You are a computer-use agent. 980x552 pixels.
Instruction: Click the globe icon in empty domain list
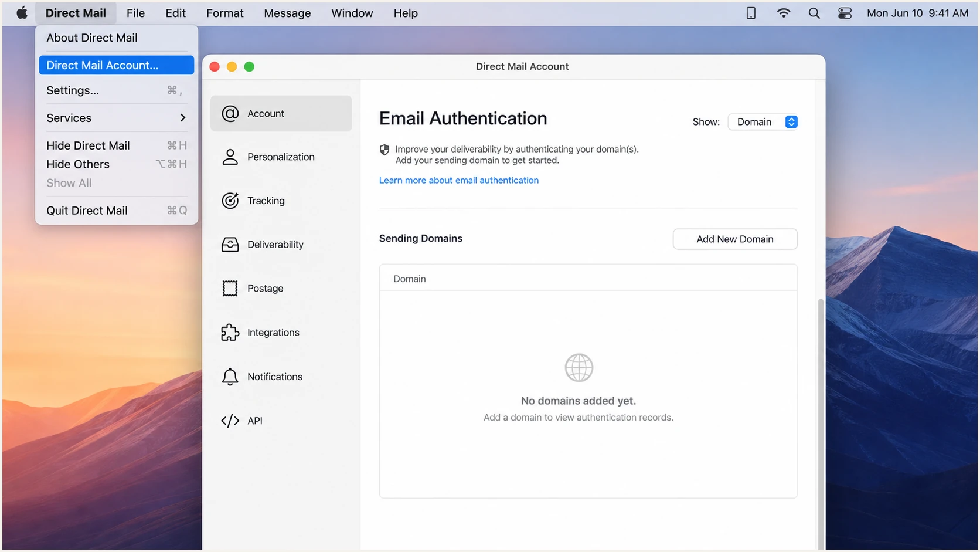[579, 368]
